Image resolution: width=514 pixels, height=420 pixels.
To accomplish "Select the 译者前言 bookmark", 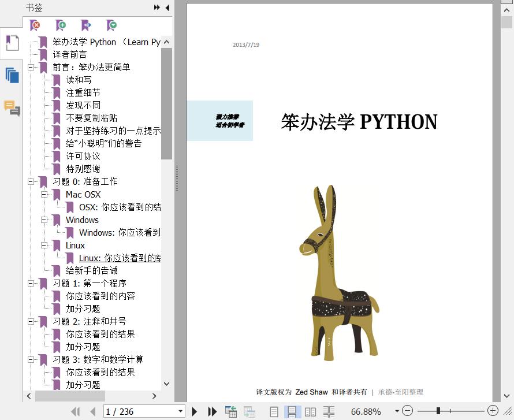I will 69,54.
